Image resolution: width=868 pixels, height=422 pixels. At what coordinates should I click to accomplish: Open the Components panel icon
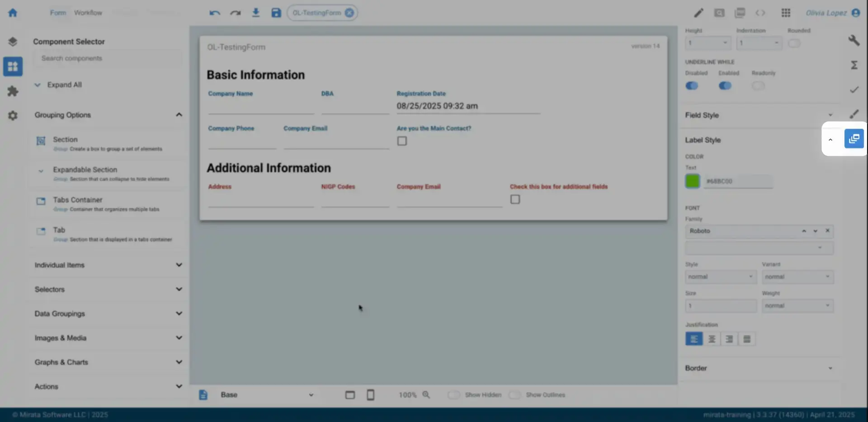click(13, 66)
